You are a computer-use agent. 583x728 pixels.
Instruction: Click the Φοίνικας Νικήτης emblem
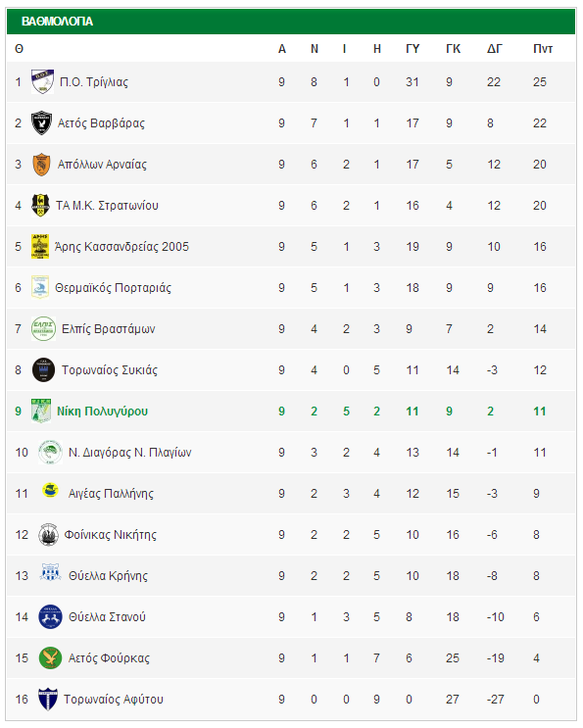coord(48,534)
